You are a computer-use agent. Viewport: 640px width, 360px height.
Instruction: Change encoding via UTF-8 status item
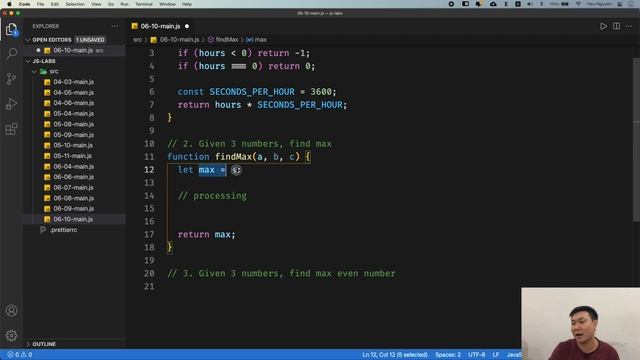pos(476,355)
